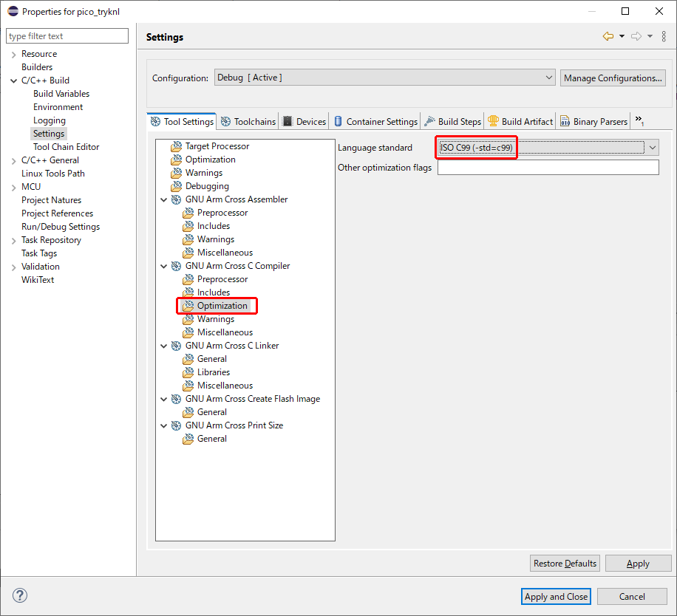Click the GNU Arm Cross Assembler tool icon
Viewport: 677px width, 616px height.
tap(176, 199)
